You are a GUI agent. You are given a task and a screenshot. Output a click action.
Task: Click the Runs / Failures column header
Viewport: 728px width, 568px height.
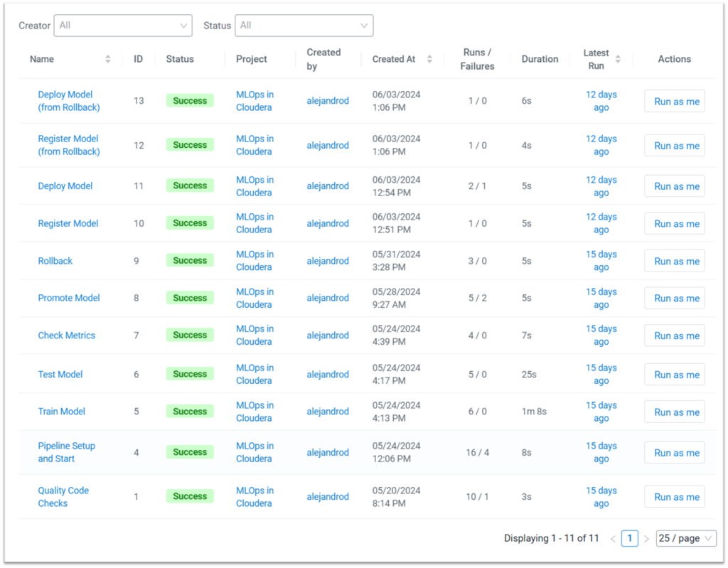click(x=477, y=60)
